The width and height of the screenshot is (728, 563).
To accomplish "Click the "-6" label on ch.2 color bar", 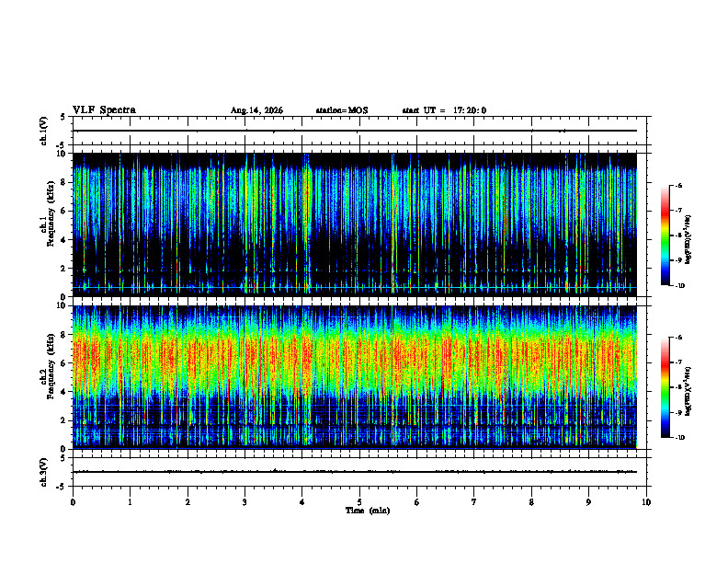I will (x=678, y=338).
